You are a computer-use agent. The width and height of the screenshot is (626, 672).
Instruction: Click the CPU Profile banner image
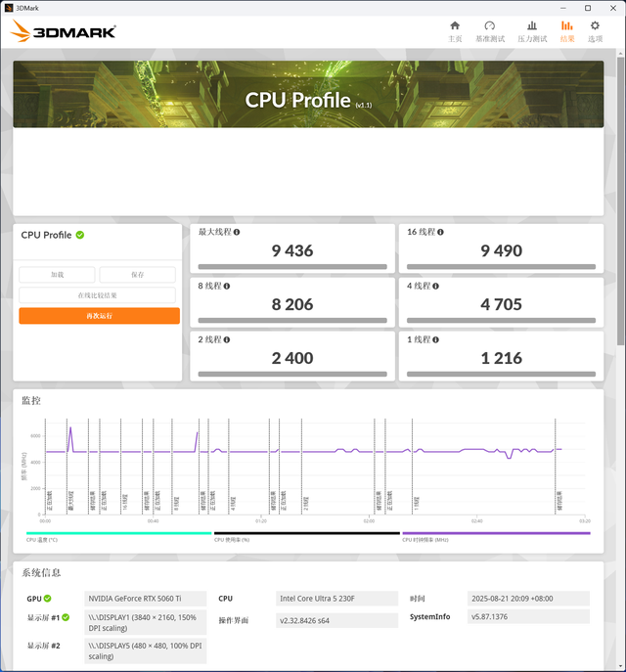(x=308, y=94)
